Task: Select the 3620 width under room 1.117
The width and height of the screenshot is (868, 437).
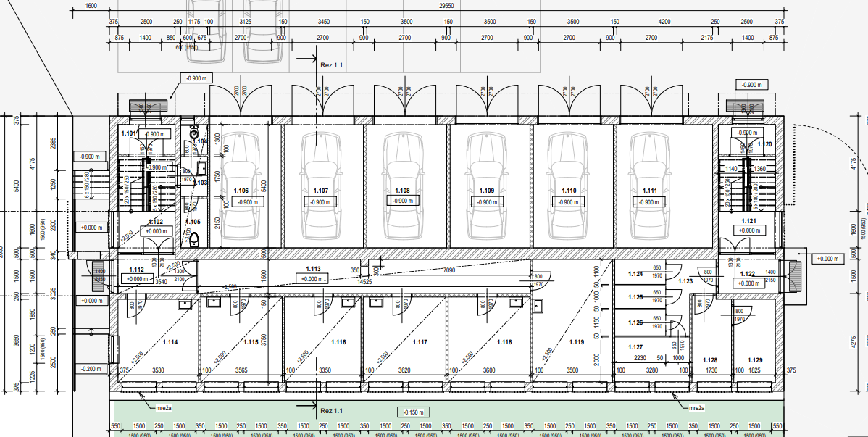Action: tap(404, 370)
